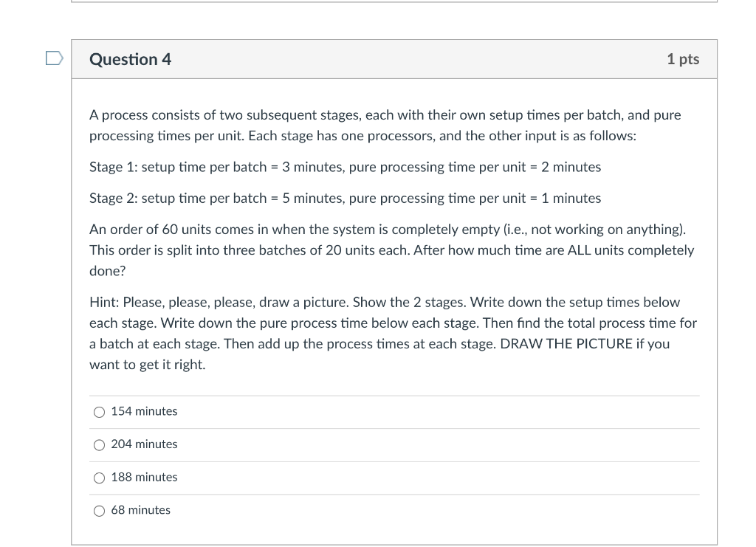
Task: Click the Stage 2 setup time line
Action: 344,198
